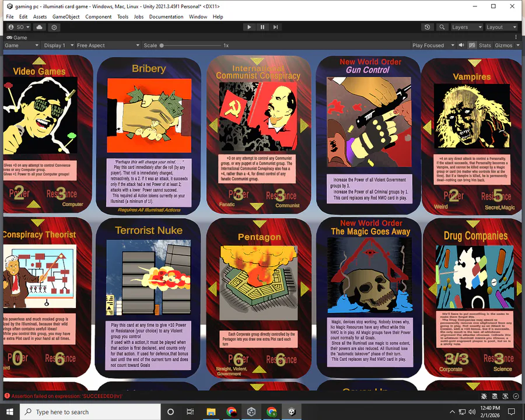Click top up-arrow on Video Games card
The width and height of the screenshot is (525, 420).
[39, 61]
